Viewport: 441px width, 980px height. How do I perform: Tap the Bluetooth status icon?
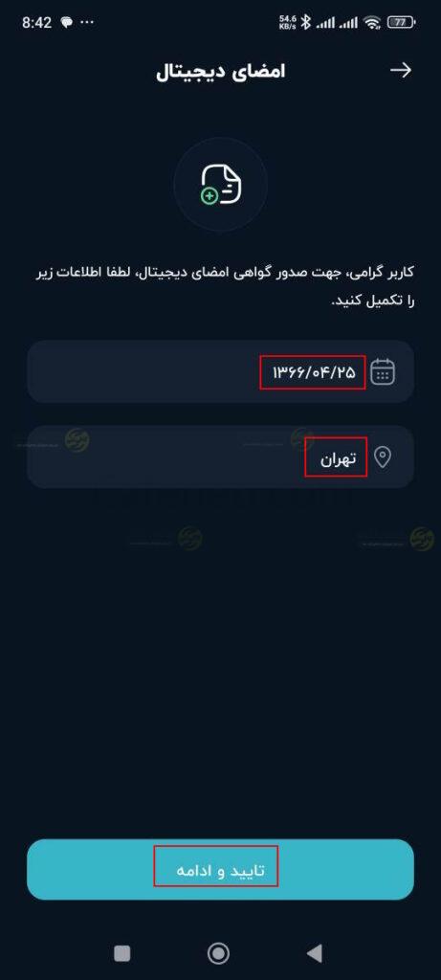coord(305,23)
